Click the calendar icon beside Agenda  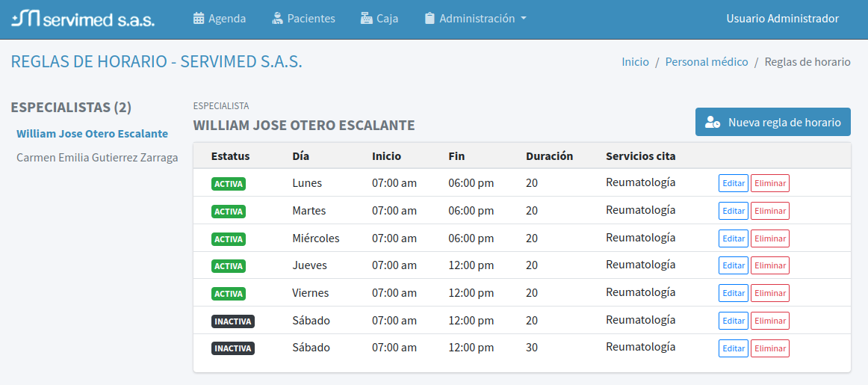click(199, 19)
